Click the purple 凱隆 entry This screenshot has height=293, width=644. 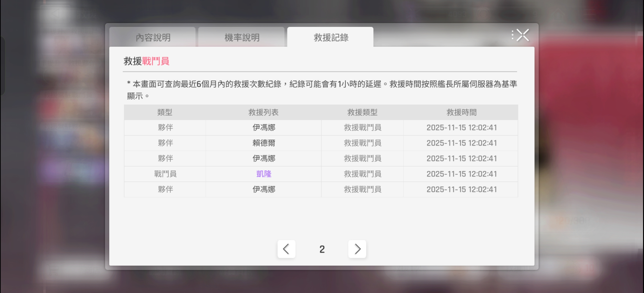pos(263,174)
